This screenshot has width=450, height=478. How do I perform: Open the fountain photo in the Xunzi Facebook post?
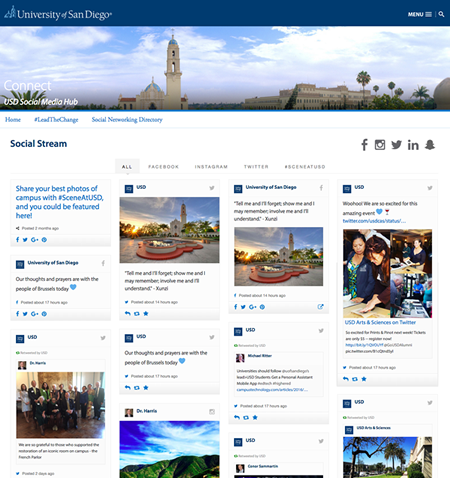[278, 256]
